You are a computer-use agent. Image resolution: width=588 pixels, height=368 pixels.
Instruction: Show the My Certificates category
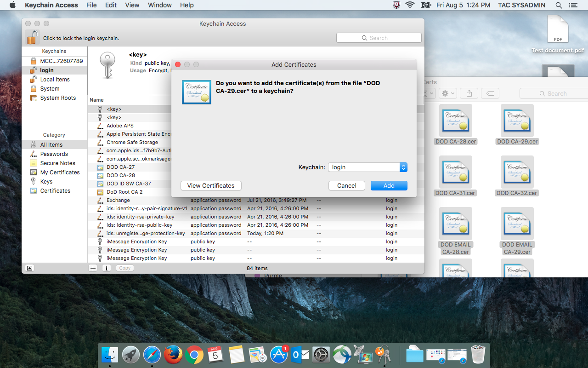[54, 172]
